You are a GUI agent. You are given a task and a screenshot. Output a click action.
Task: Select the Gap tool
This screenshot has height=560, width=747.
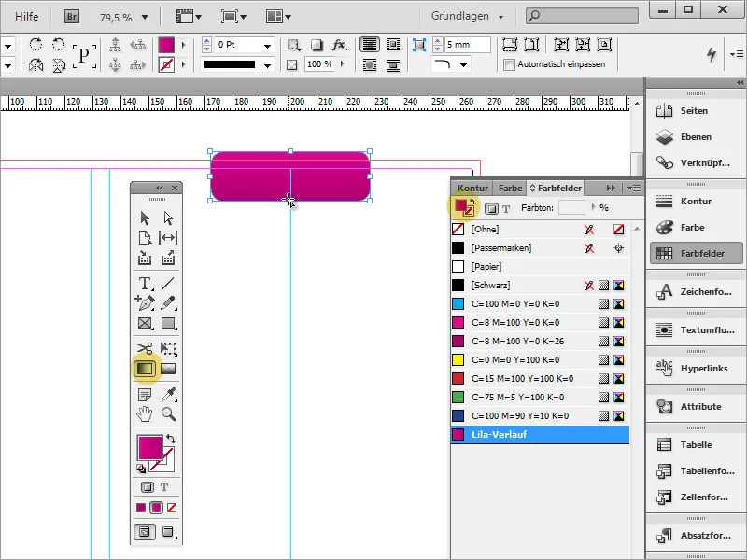(168, 238)
